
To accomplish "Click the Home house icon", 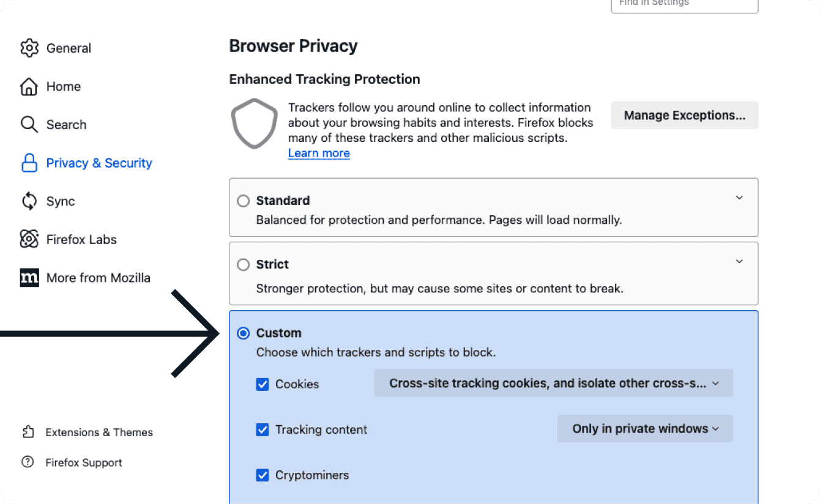I will (x=29, y=87).
